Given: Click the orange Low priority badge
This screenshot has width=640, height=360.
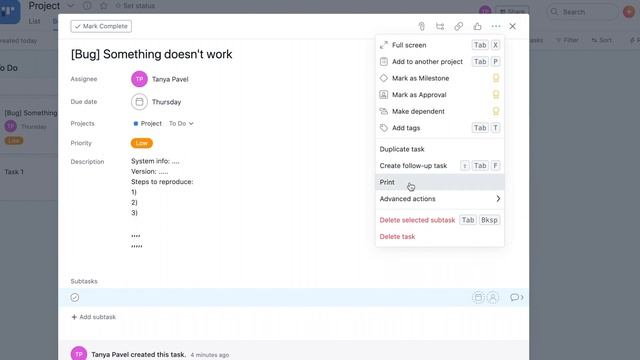Looking at the screenshot, I should pos(142,143).
